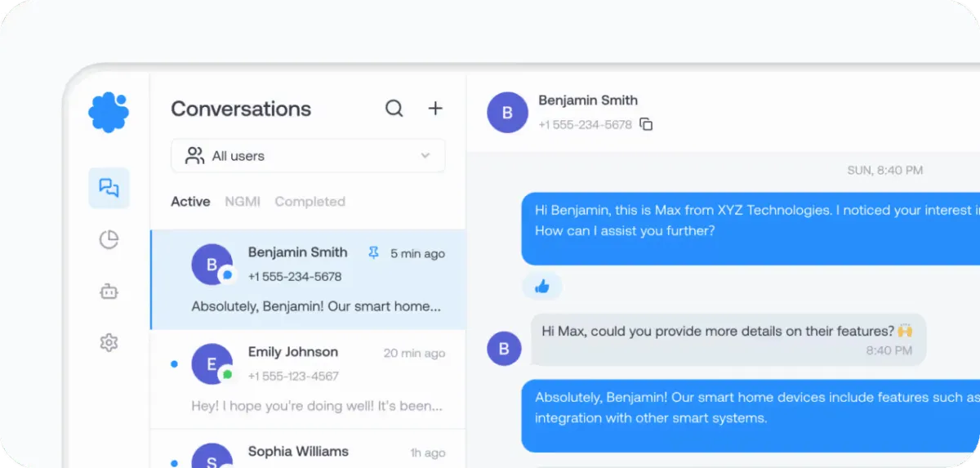Open Sophia Williams conversation
Viewport: 980px width, 468px height.
[x=308, y=449]
